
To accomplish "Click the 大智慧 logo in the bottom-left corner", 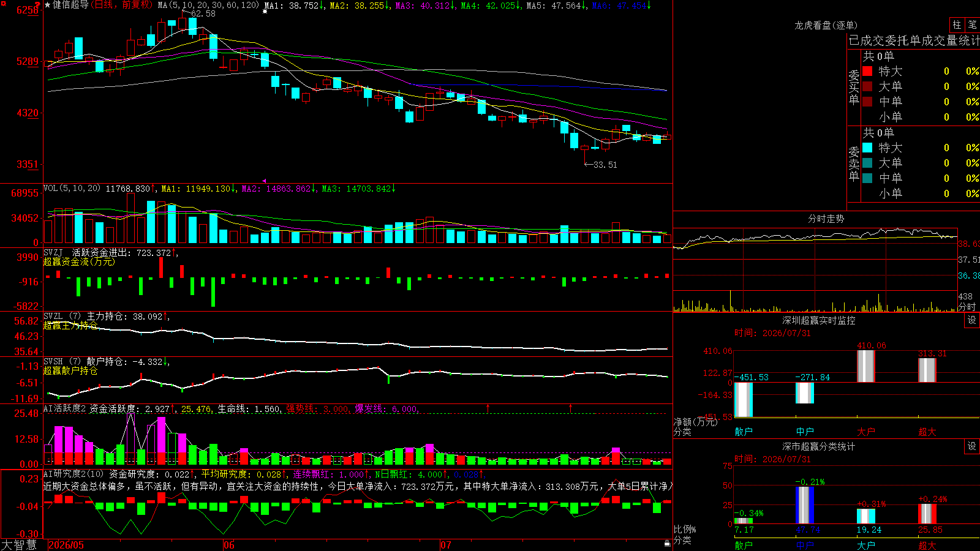I will pos(19,545).
